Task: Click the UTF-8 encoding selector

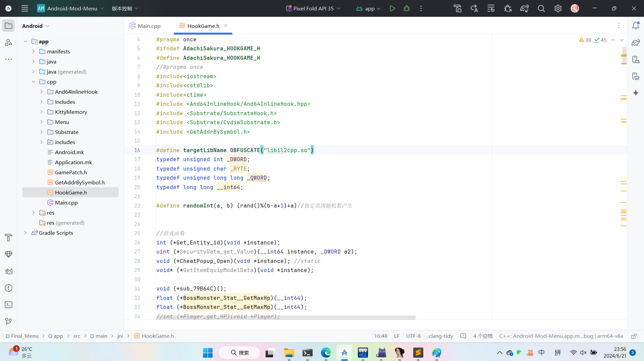Action: pos(413,336)
